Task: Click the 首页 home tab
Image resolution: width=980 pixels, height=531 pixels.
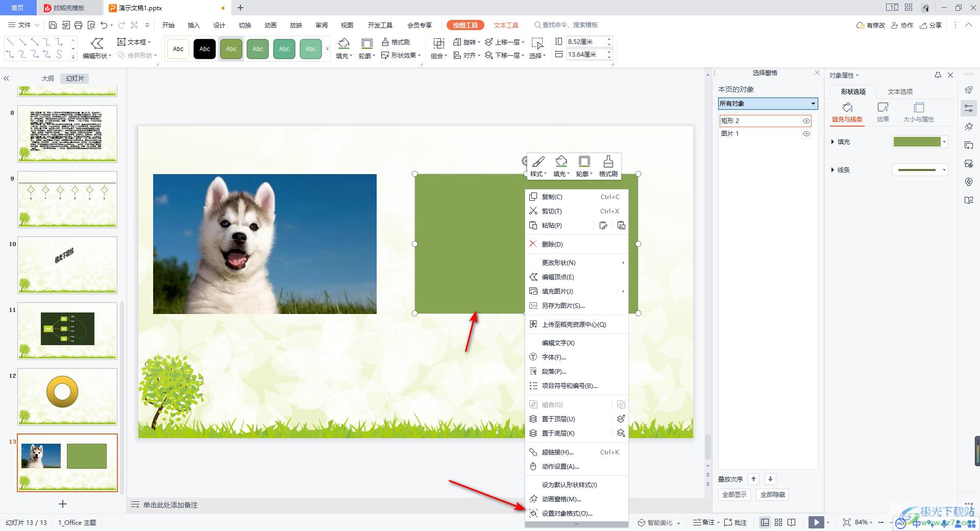Action: click(17, 8)
